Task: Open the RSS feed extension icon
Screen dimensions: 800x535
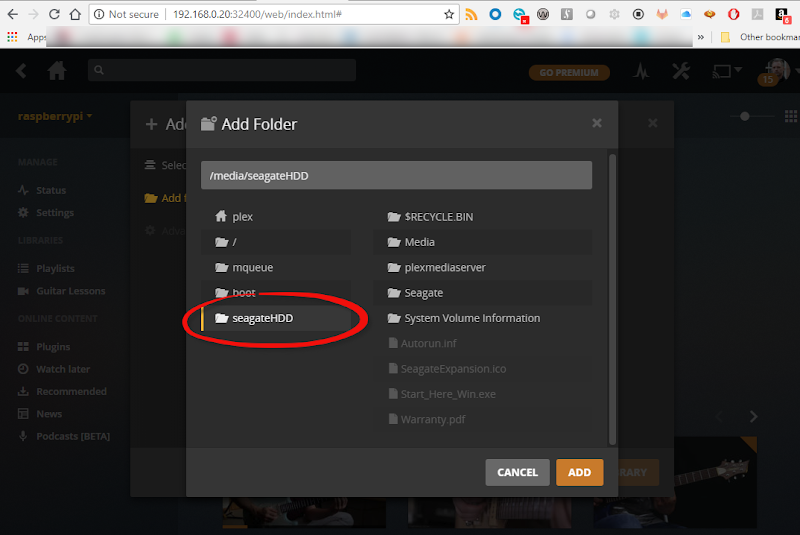Action: click(471, 14)
